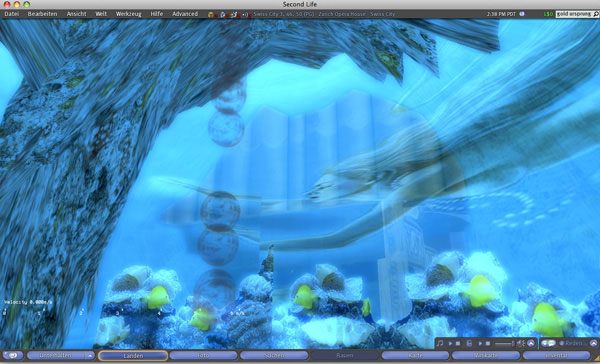Viewport: 600px width, 364px height.
Task: Stop the music stream
Action: (458, 344)
